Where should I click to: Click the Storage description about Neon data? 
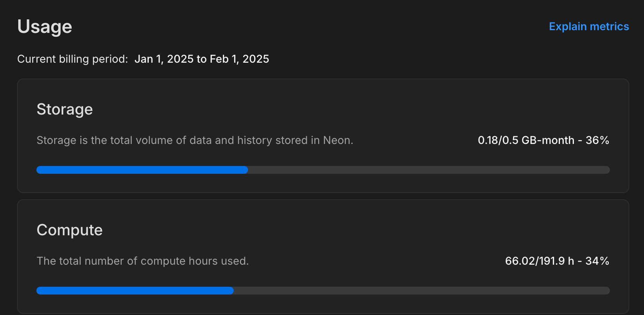195,140
